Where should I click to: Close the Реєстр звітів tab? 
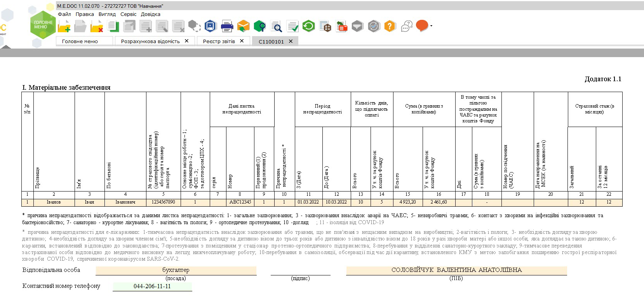pos(242,41)
